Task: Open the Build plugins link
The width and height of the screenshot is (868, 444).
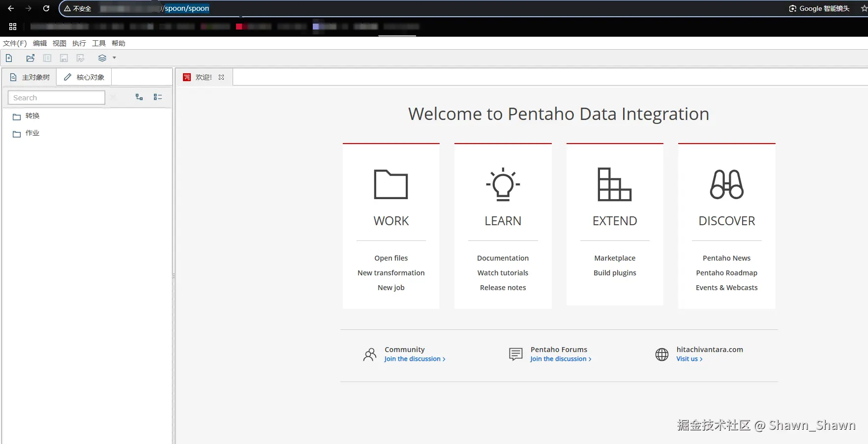Action: 615,273
